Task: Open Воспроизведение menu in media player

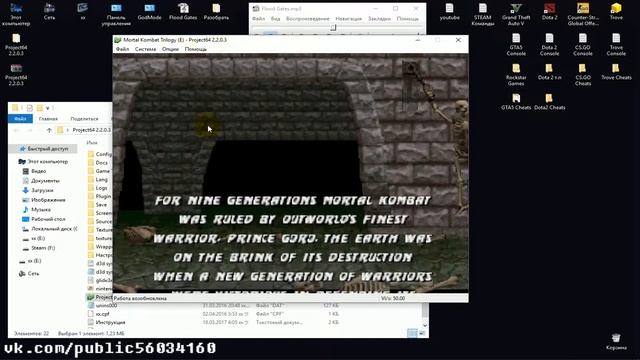Action: (x=307, y=19)
